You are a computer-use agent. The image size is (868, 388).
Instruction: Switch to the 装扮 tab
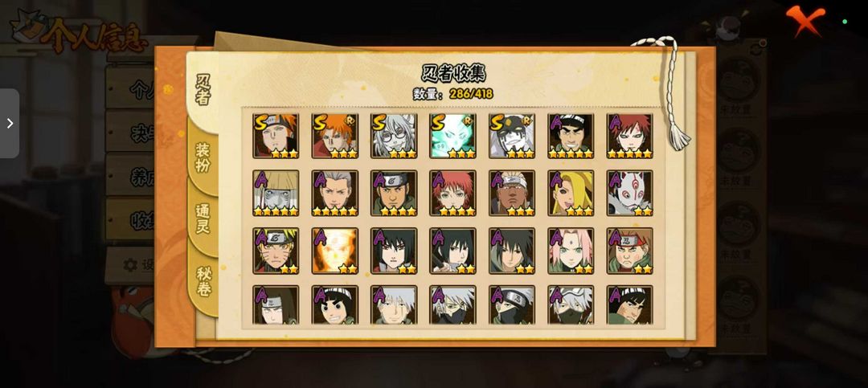[x=203, y=157]
